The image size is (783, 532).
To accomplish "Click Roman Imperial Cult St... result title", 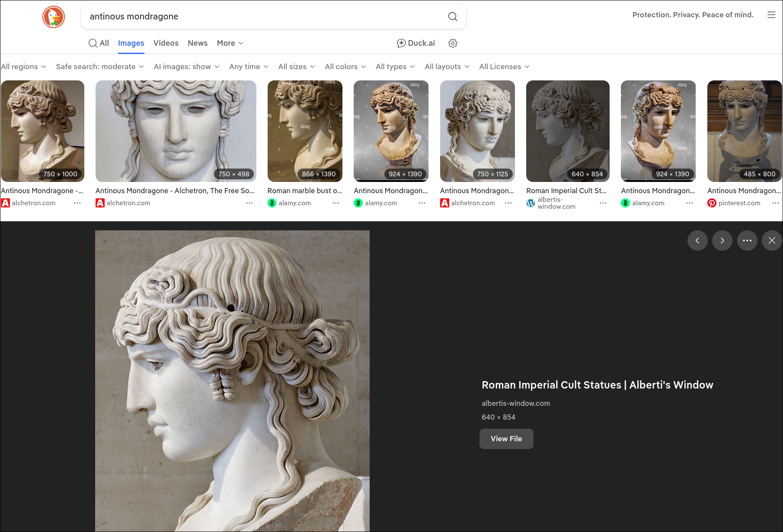I will 566,191.
